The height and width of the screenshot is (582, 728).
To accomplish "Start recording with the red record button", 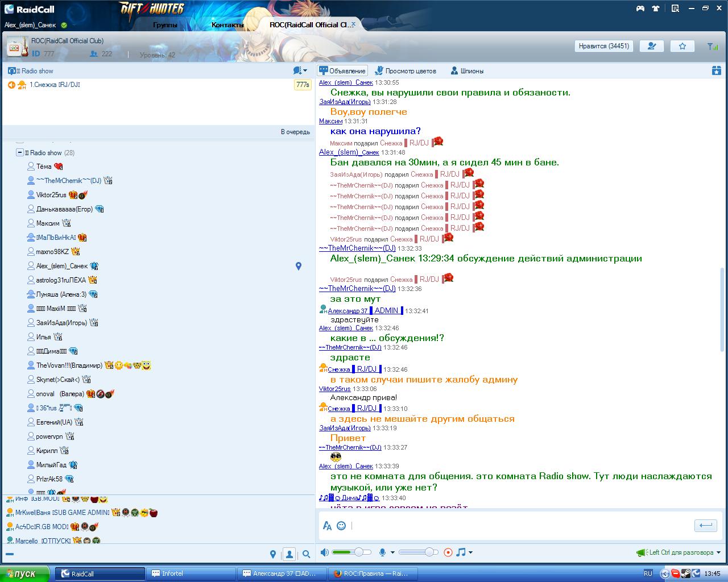I will pos(448,552).
